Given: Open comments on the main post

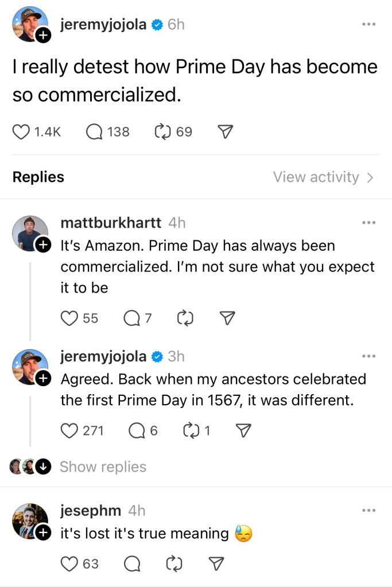Looking at the screenshot, I should (94, 132).
